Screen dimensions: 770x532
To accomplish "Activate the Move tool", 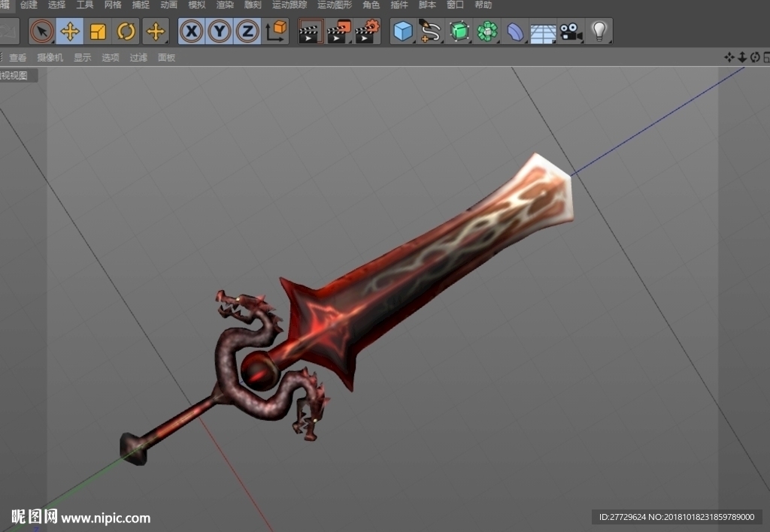I will click(70, 32).
